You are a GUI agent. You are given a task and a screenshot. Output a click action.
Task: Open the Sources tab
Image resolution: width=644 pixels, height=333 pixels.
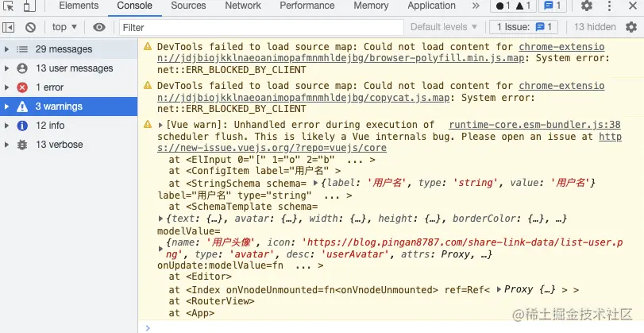pos(188,6)
